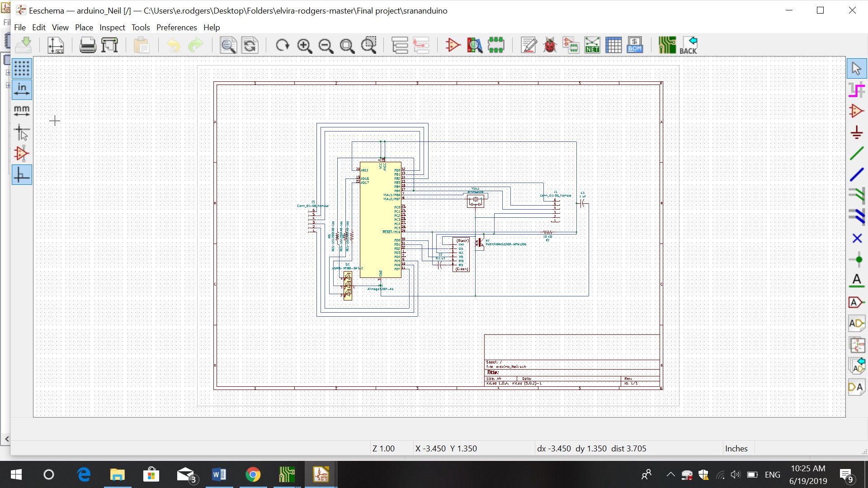Click the Generate BOM toolbar icon
The image size is (868, 488).
point(635,45)
